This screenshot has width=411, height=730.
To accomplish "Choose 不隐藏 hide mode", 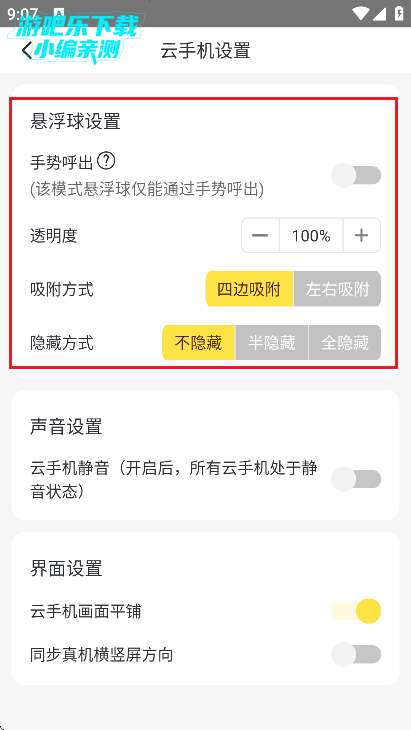I will coord(198,343).
